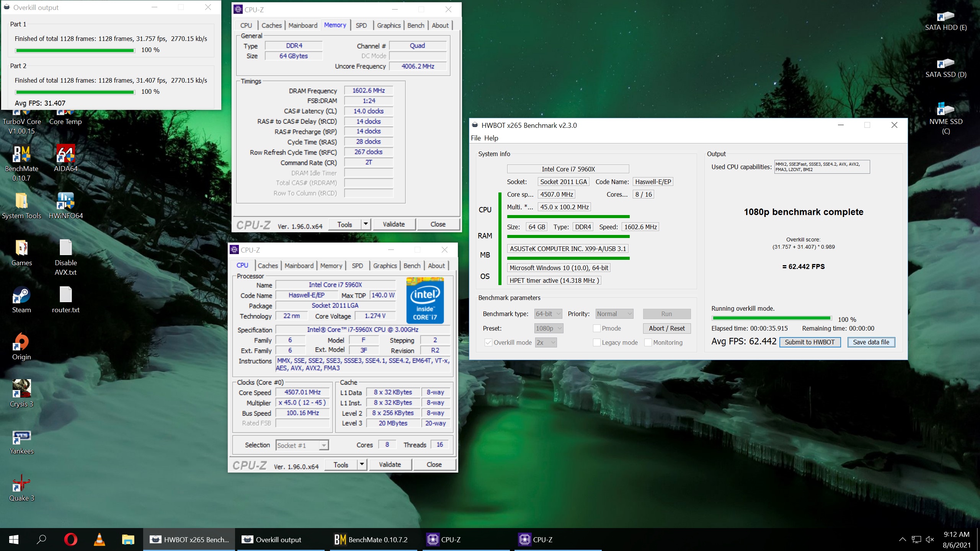Viewport: 980px width, 551px height.
Task: Enable the Monitoring checkbox
Action: (648, 342)
